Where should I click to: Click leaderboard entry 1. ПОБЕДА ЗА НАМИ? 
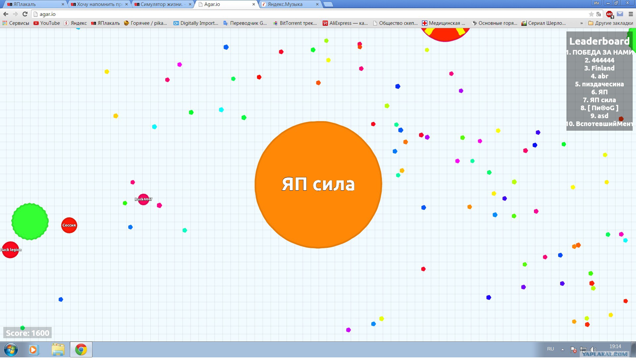point(599,52)
